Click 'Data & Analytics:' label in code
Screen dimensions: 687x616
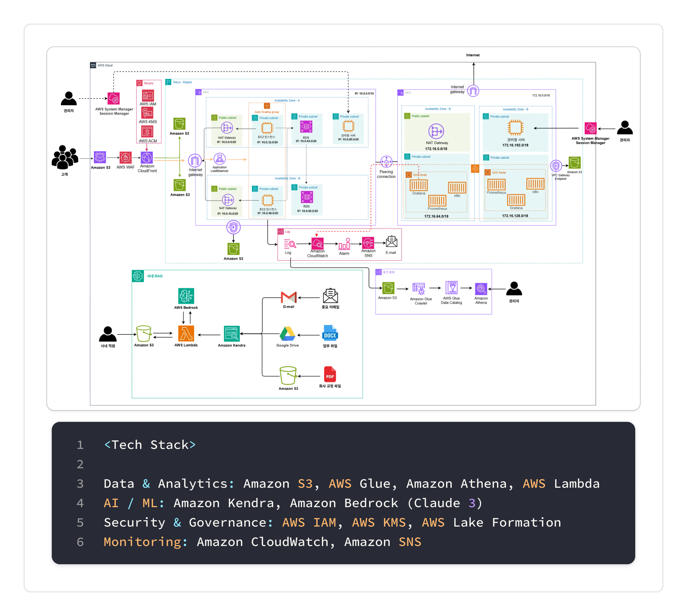(169, 483)
